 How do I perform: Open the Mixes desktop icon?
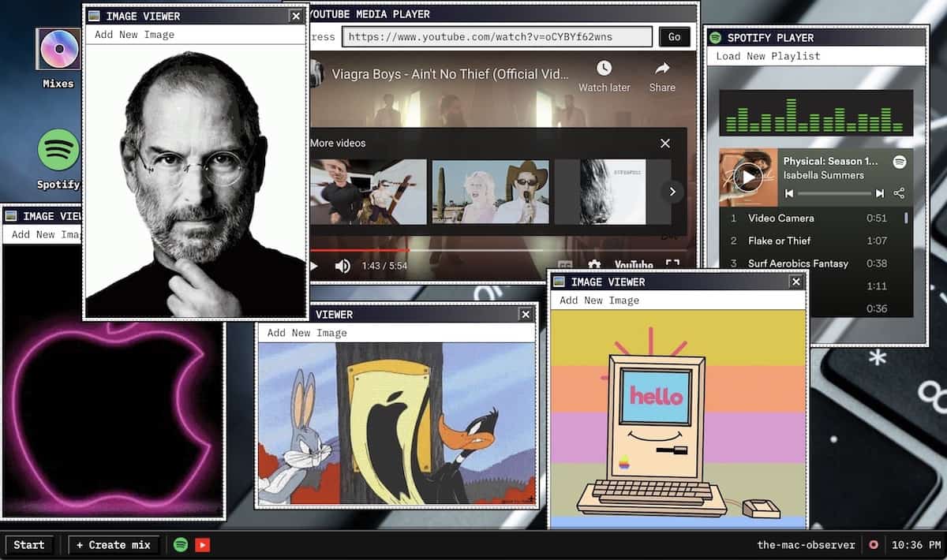click(x=58, y=57)
